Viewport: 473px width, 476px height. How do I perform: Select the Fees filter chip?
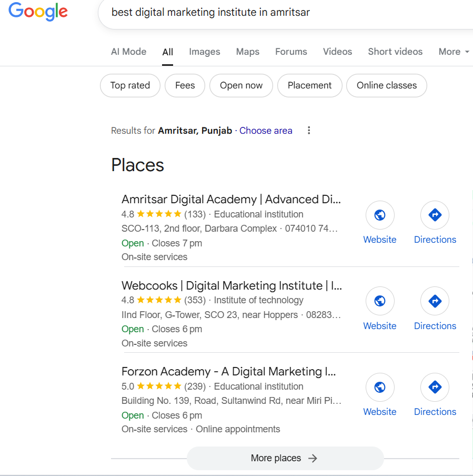(x=185, y=85)
